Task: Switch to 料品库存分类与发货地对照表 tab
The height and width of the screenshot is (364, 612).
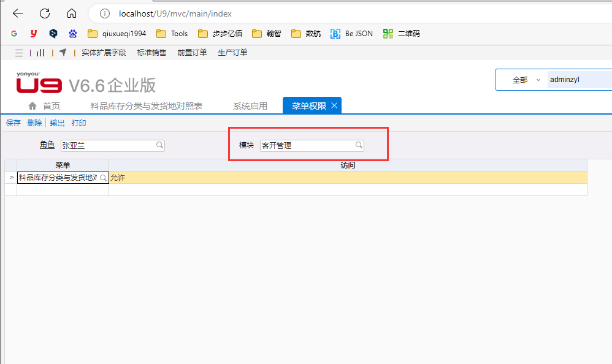Action: pos(146,106)
